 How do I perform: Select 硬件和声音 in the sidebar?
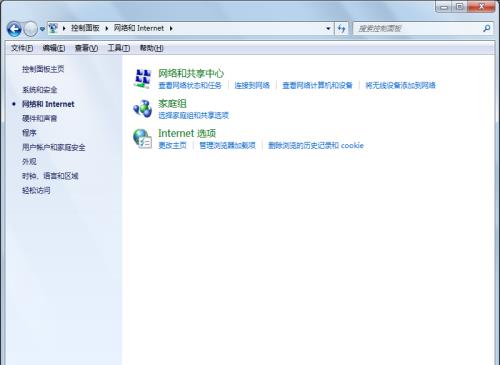click(40, 118)
